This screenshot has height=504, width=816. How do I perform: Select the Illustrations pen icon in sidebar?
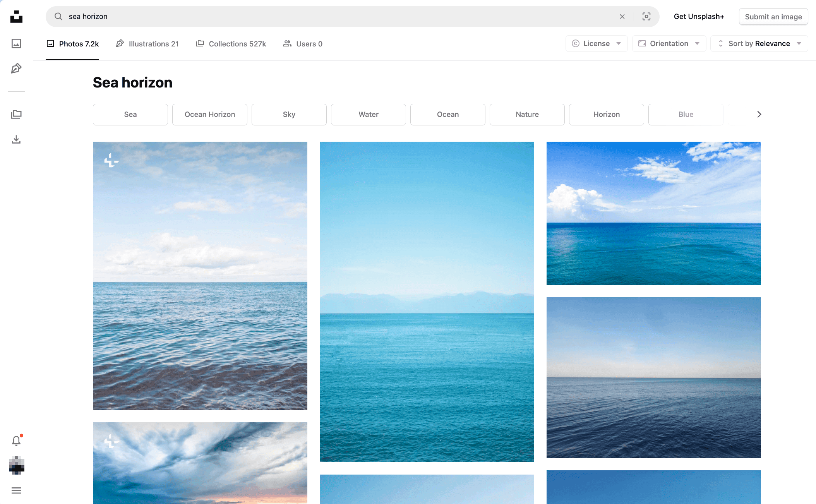[x=16, y=69]
